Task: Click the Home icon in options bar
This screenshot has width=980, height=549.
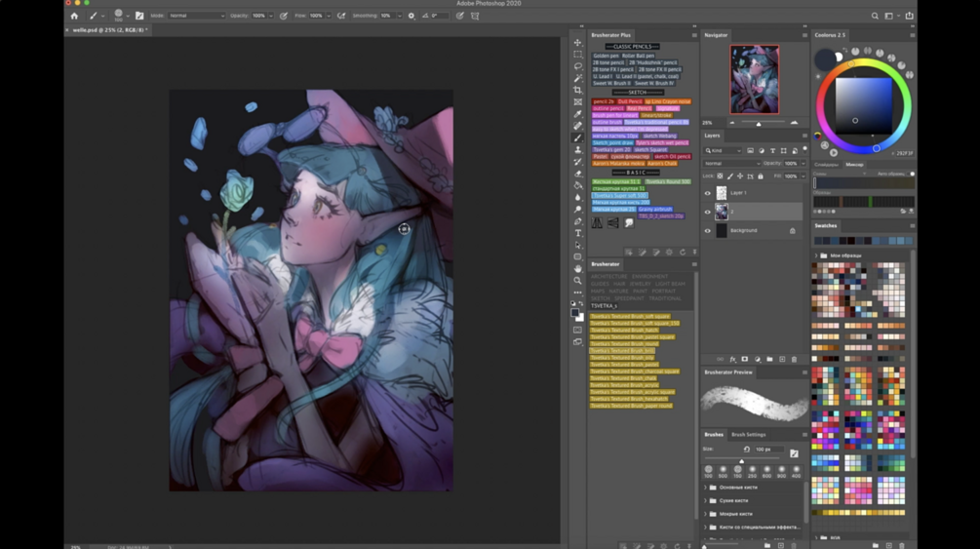Action: click(x=74, y=16)
